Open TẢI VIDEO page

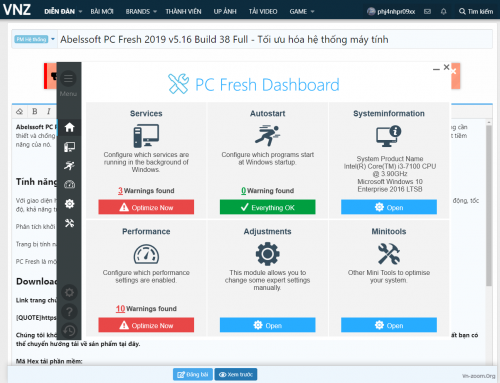263,12
